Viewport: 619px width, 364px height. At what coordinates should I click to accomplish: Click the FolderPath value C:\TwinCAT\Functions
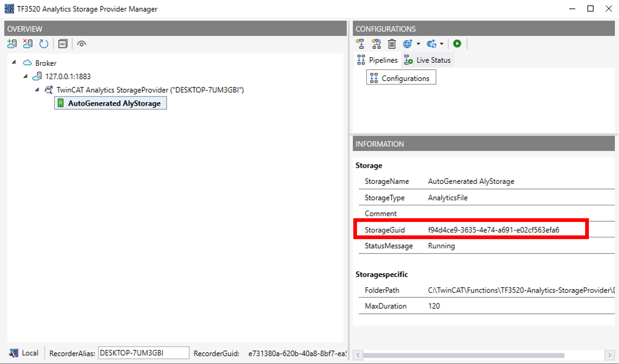coord(521,290)
